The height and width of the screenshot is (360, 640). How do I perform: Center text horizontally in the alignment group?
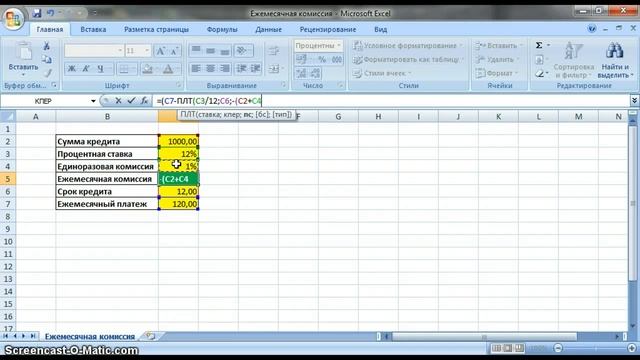(210, 68)
